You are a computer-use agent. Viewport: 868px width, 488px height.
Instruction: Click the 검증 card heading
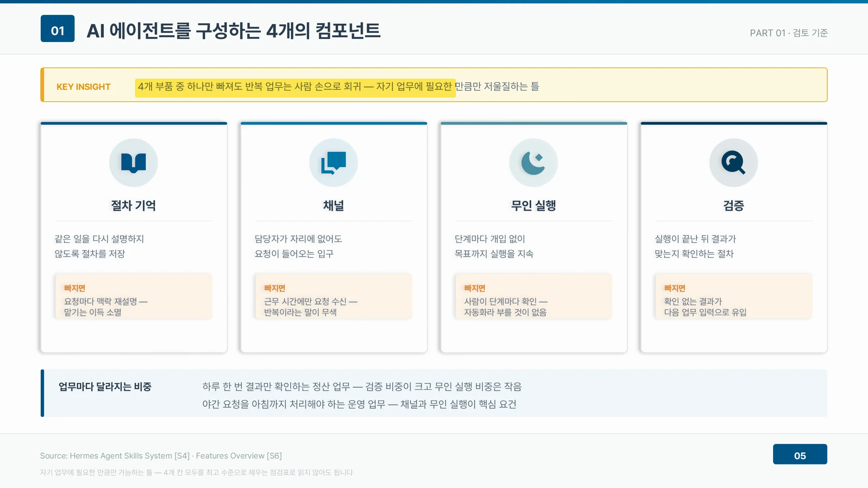click(x=733, y=206)
